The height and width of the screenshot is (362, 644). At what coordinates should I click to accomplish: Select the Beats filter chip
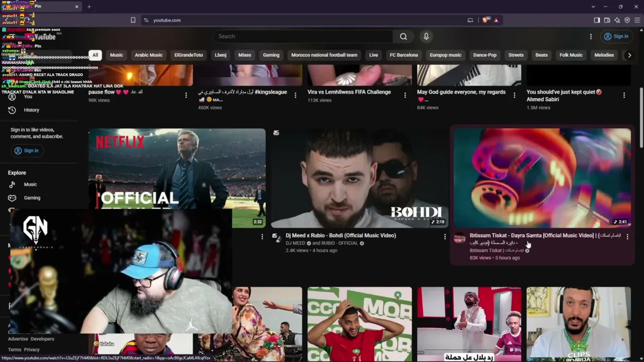click(541, 55)
